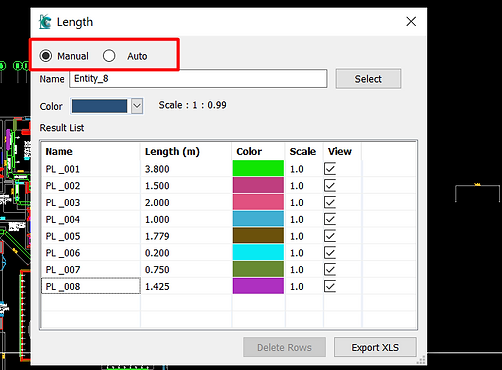Click the blue color swatch of PL_004
The height and width of the screenshot is (370, 502).
(x=258, y=219)
